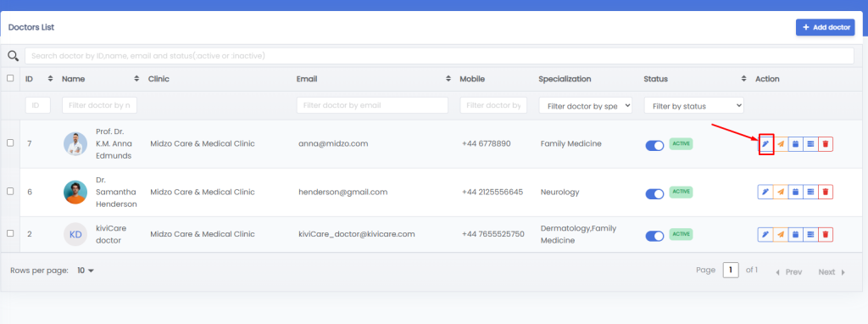The width and height of the screenshot is (868, 324).
Task: Click list icon in Anna Edmunds row
Action: coord(810,144)
